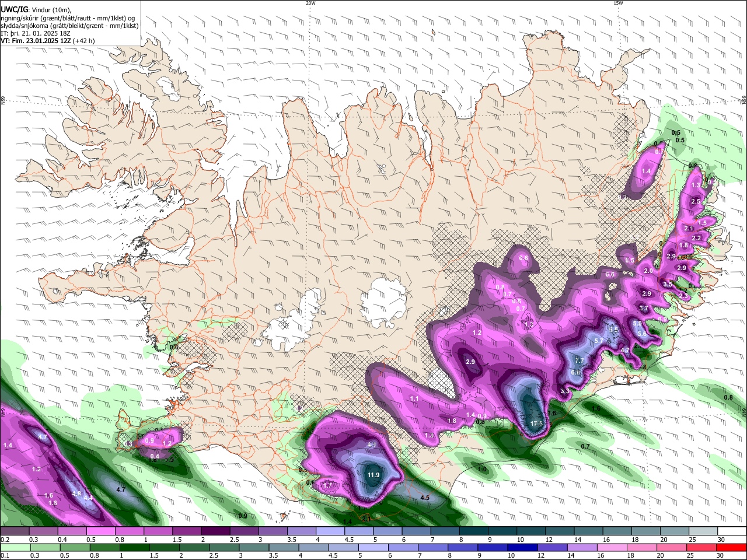747x560 pixels.
Task: Click lower legend bright red swatch after 30
Action: point(732,547)
